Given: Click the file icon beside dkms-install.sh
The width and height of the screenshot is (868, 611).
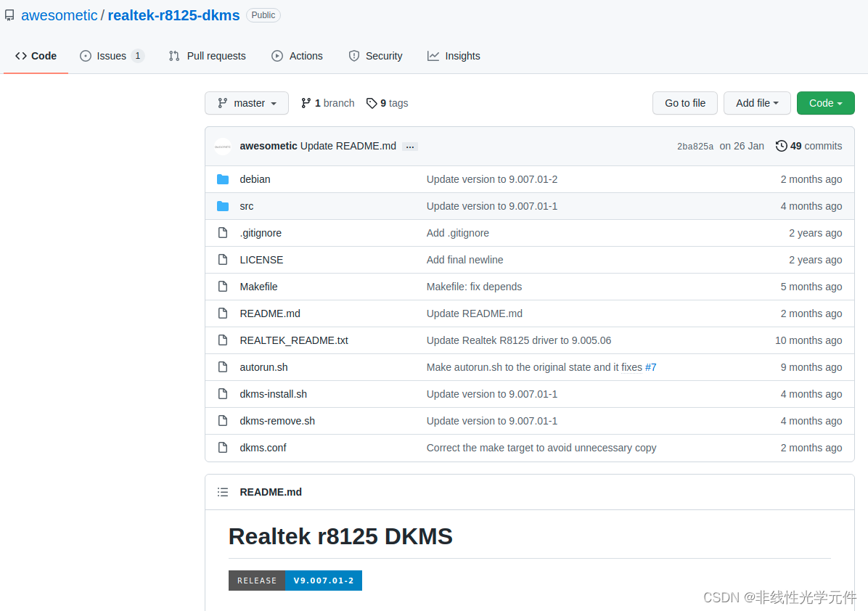Looking at the screenshot, I should [223, 394].
